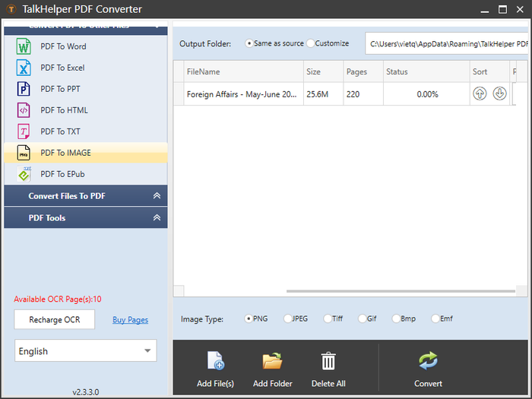Open PDF To PPT converter
Image resolution: width=532 pixels, height=399 pixels.
pos(85,89)
